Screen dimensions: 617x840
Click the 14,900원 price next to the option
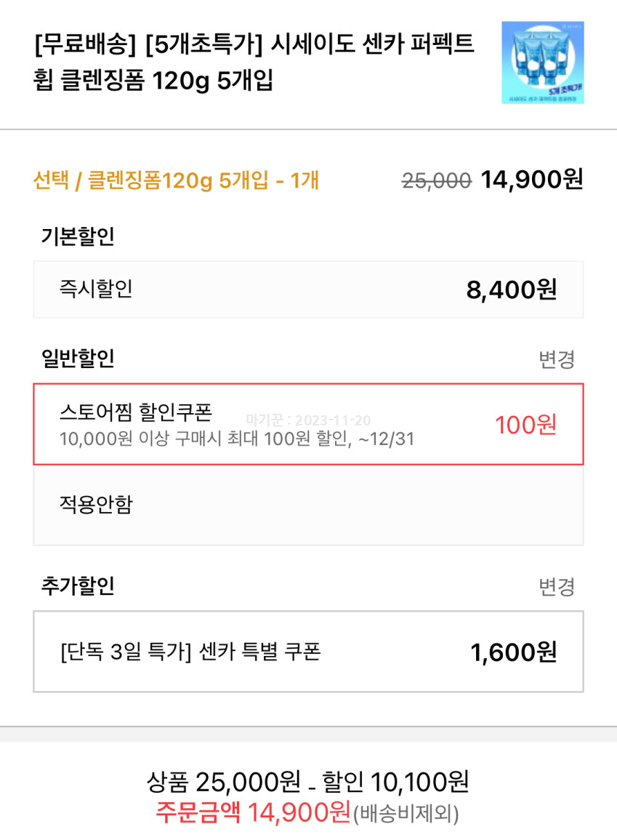[x=532, y=179]
